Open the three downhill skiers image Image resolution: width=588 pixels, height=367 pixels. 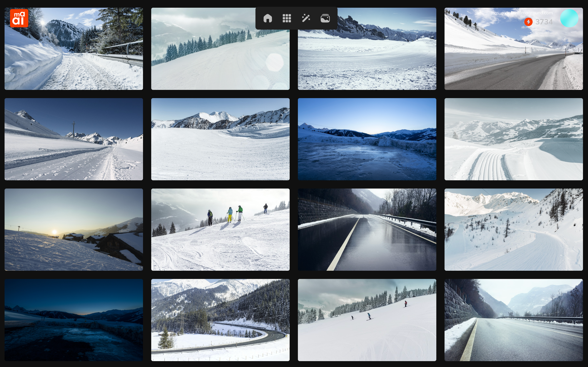367,320
